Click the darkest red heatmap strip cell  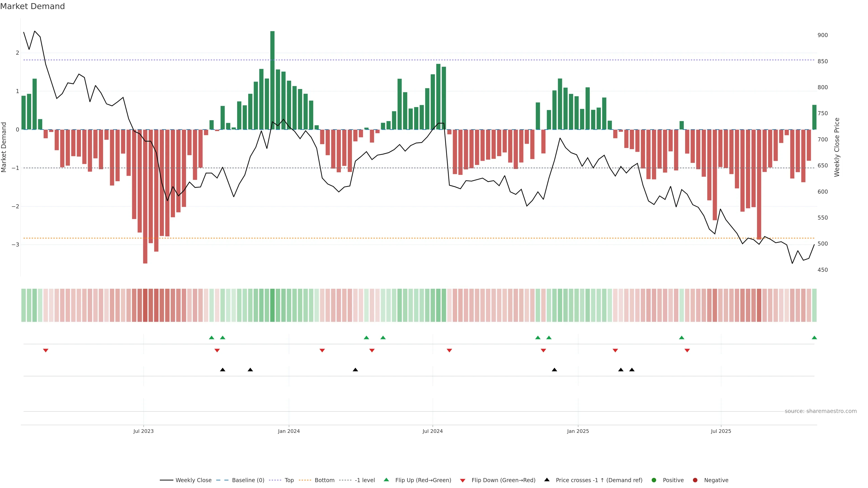click(x=145, y=305)
